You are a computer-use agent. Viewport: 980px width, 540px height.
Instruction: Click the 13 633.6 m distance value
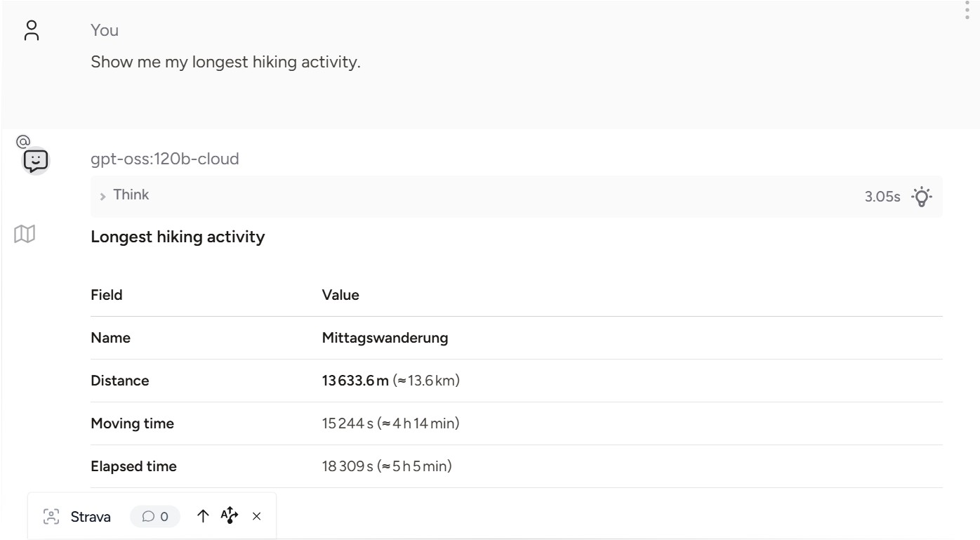click(x=355, y=381)
